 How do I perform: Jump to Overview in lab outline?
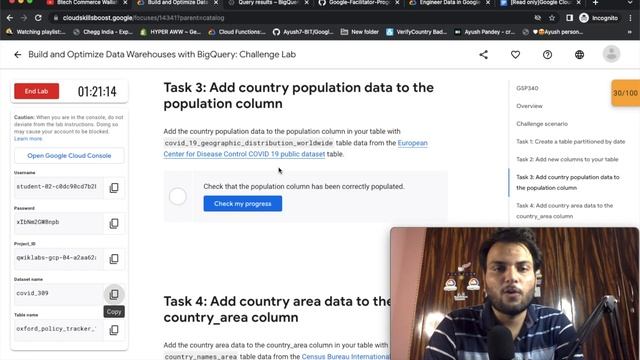click(529, 106)
